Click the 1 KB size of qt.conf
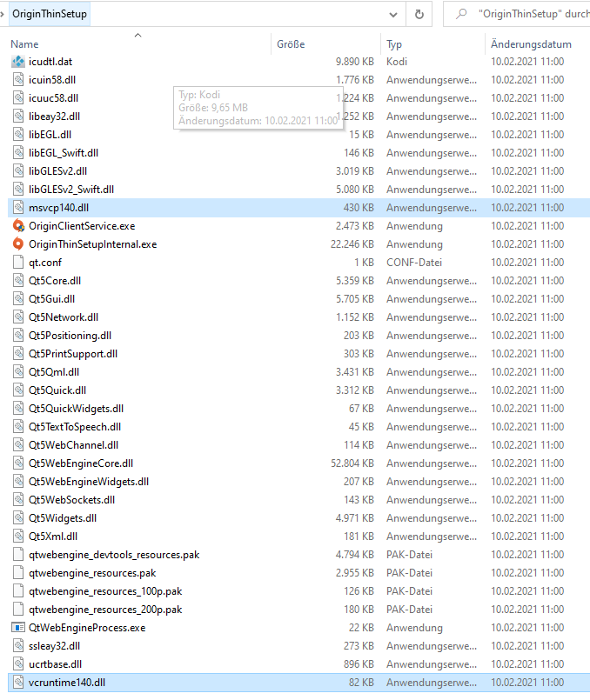Screen dimensions: 590x700 tap(364, 263)
